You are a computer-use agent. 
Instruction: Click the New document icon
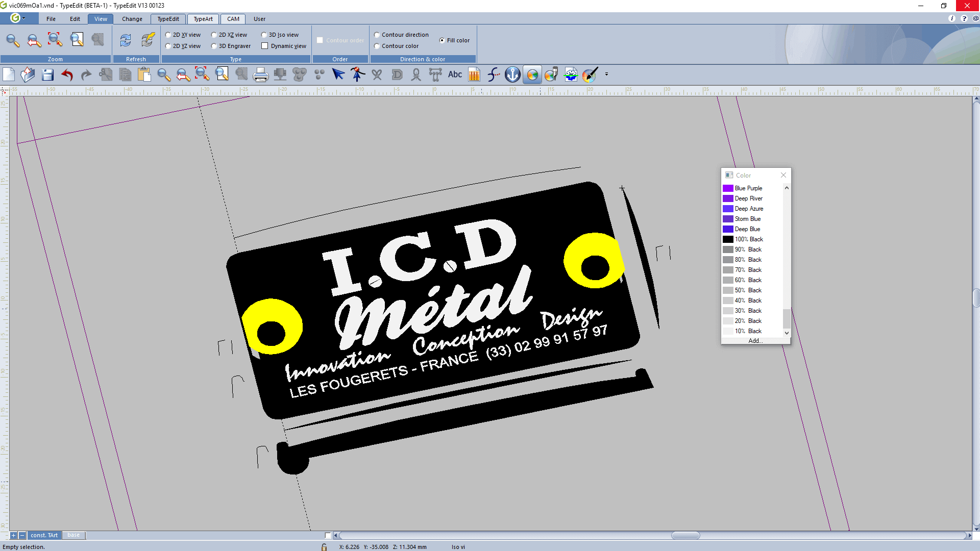[9, 75]
